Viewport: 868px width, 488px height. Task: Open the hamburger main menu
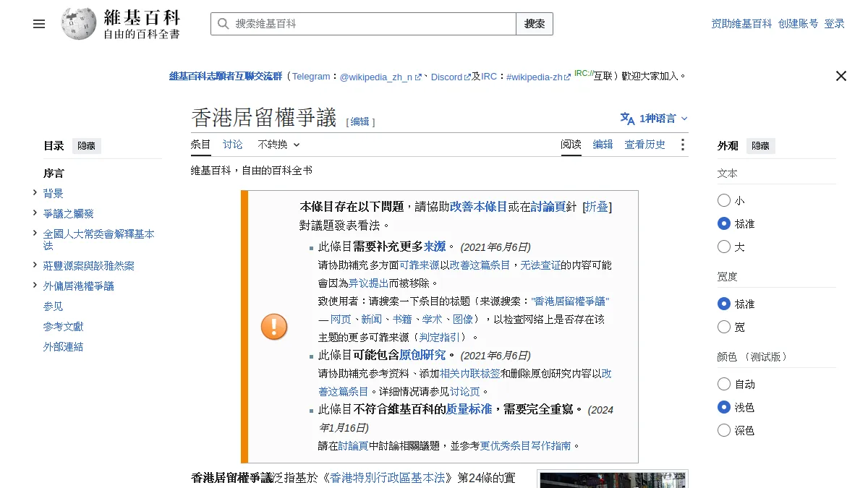pos(39,24)
